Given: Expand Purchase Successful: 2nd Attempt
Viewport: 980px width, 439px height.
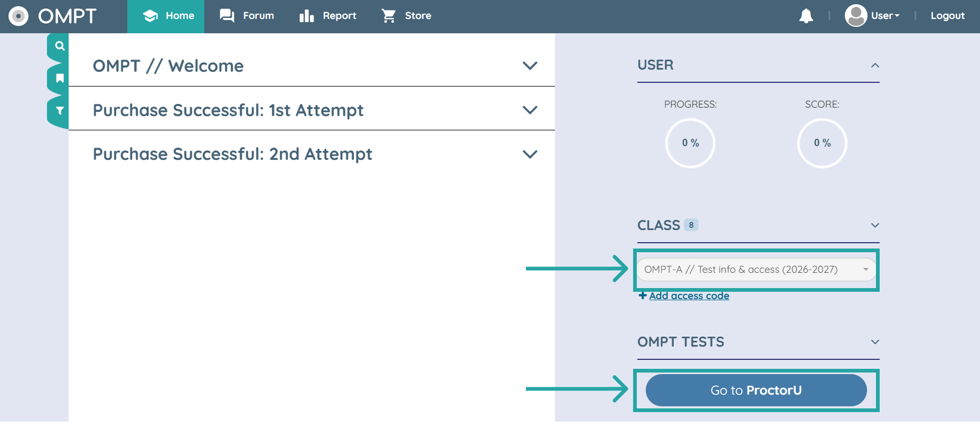Looking at the screenshot, I should (531, 154).
